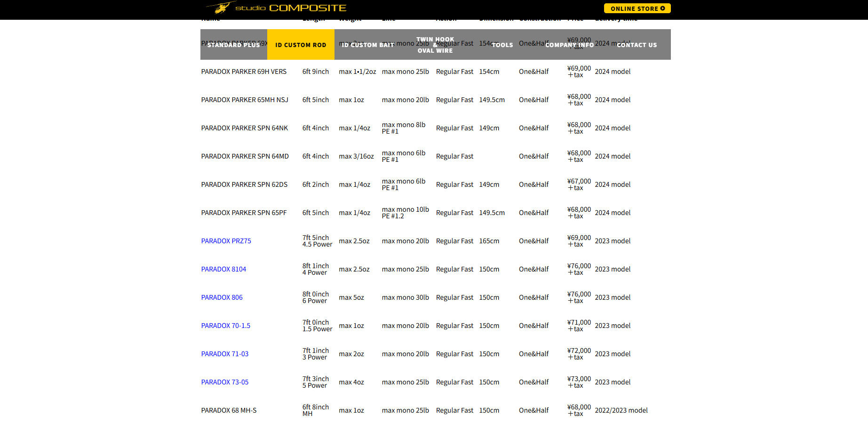Open the TOOLS menu item
This screenshot has height=423, width=868.
point(502,45)
